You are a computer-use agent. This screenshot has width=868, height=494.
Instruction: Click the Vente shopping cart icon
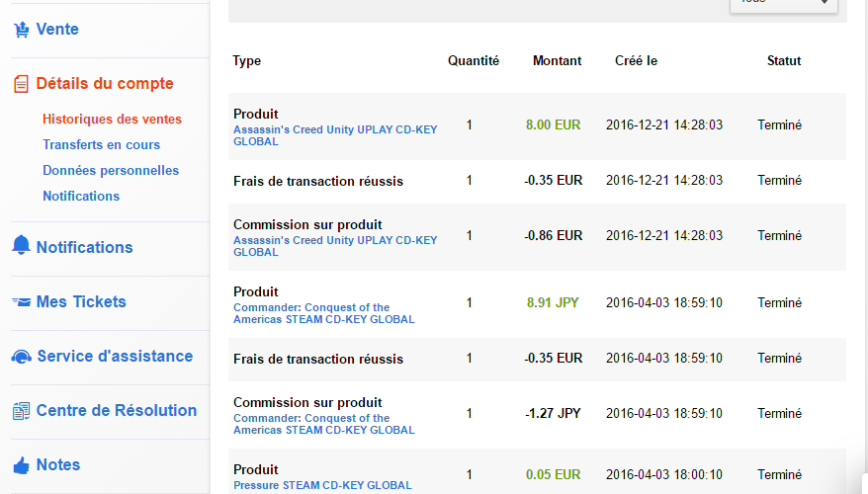[x=21, y=30]
